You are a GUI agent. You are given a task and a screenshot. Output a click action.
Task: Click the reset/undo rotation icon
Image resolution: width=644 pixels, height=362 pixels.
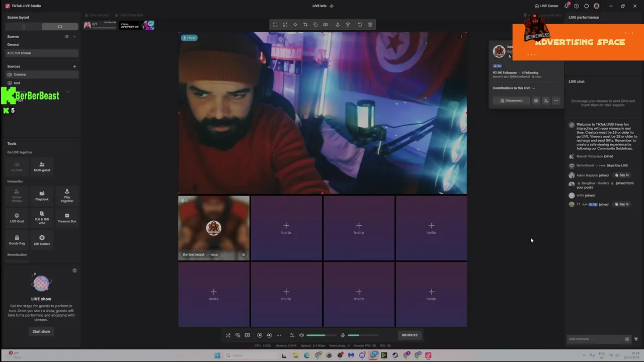coord(360,25)
